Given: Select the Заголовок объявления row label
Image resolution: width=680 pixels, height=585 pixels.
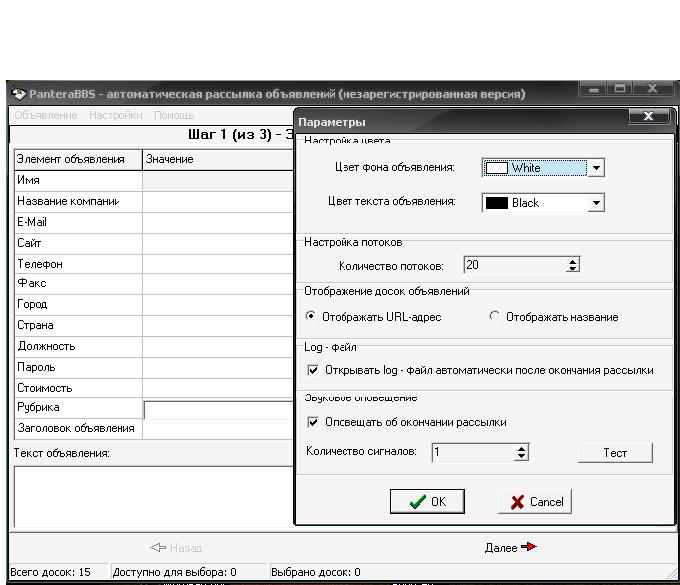Looking at the screenshot, I should [76, 428].
